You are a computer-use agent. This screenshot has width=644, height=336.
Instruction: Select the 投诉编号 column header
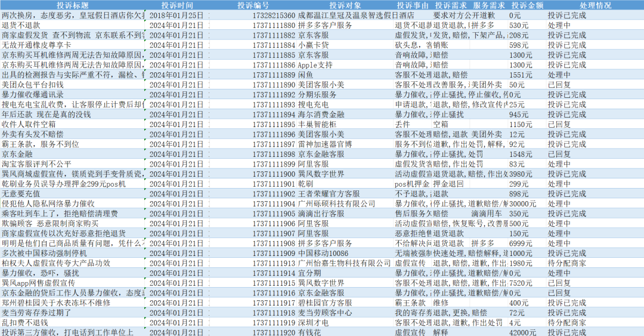coord(253,5)
